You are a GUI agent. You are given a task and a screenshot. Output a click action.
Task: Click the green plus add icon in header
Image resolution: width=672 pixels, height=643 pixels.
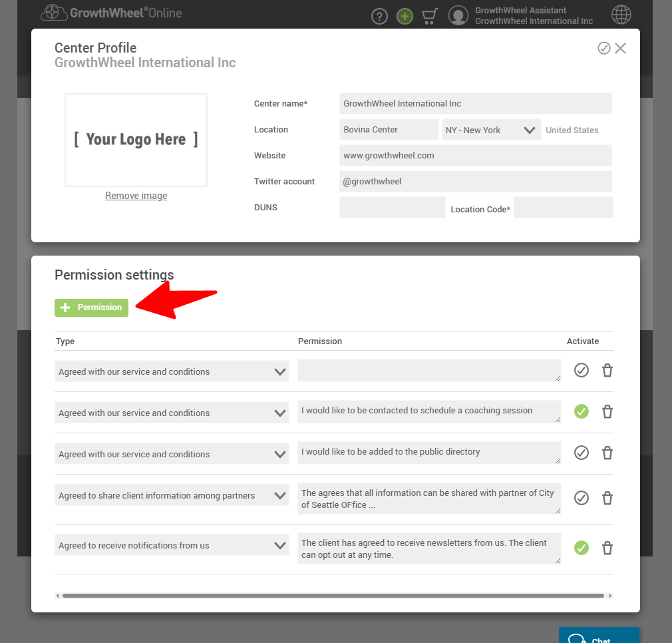[x=405, y=17]
